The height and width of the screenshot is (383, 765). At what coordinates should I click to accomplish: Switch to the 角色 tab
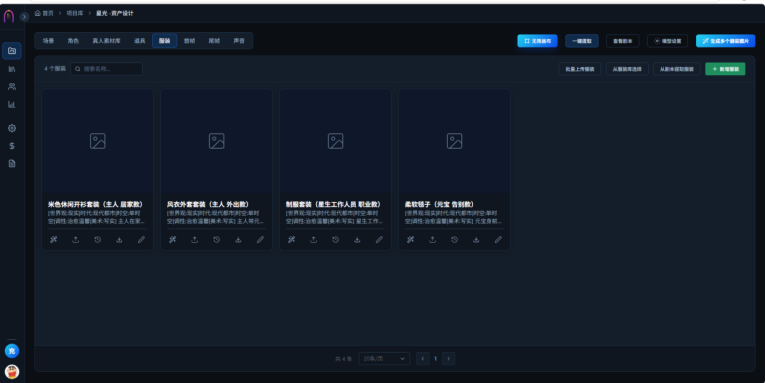[73, 41]
